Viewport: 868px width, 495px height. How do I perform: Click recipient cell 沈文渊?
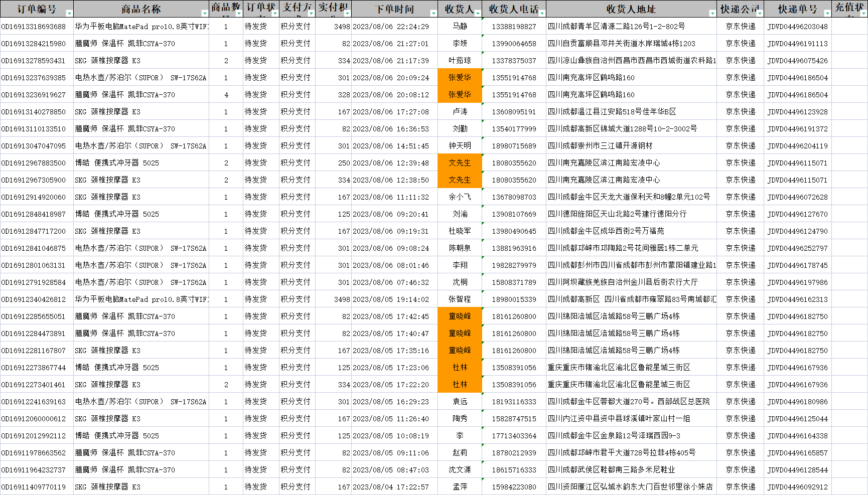click(x=460, y=470)
